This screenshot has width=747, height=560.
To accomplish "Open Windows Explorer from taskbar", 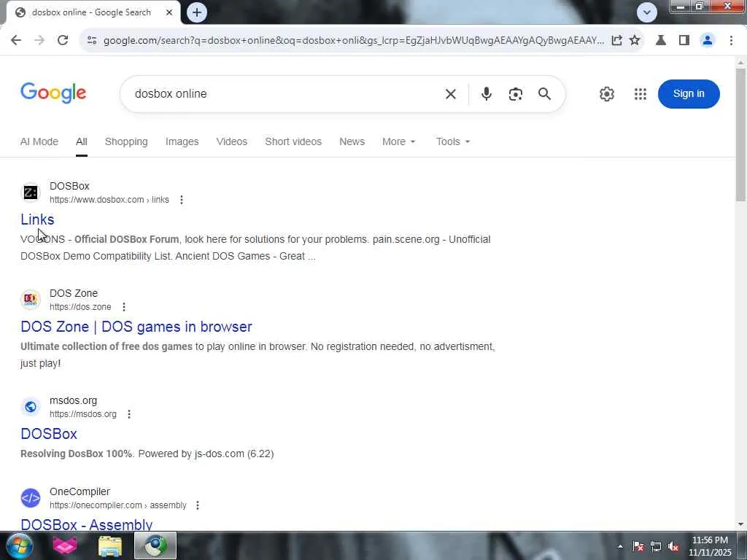I will (x=110, y=545).
